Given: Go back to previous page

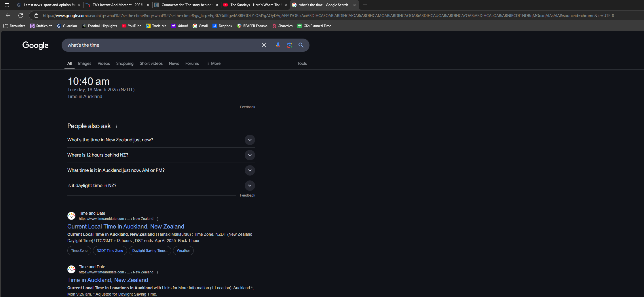Looking at the screenshot, I should [x=8, y=16].
